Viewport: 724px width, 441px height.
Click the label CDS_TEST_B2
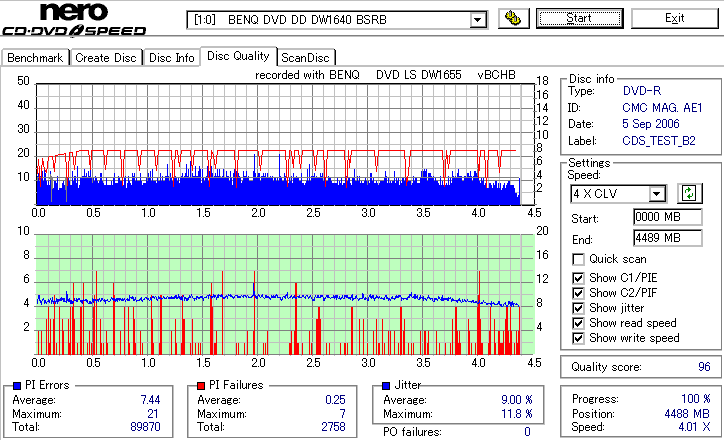(659, 141)
